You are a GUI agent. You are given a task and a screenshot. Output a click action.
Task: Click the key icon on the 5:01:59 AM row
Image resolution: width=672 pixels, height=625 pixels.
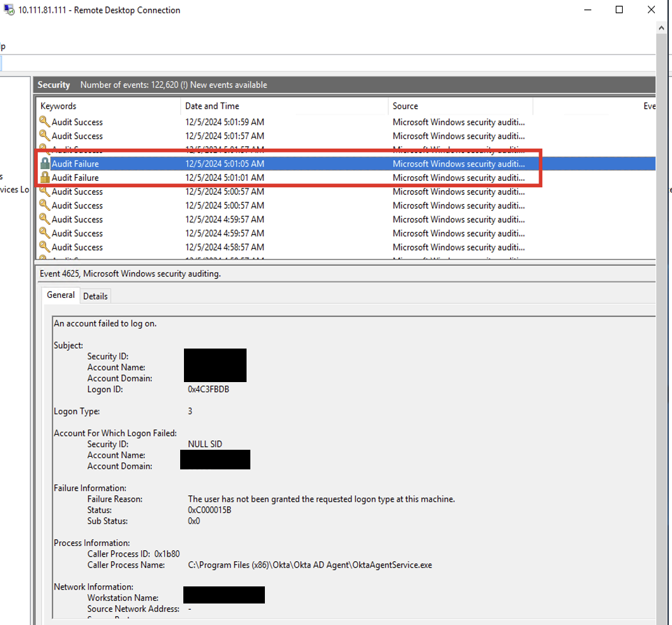click(x=44, y=122)
